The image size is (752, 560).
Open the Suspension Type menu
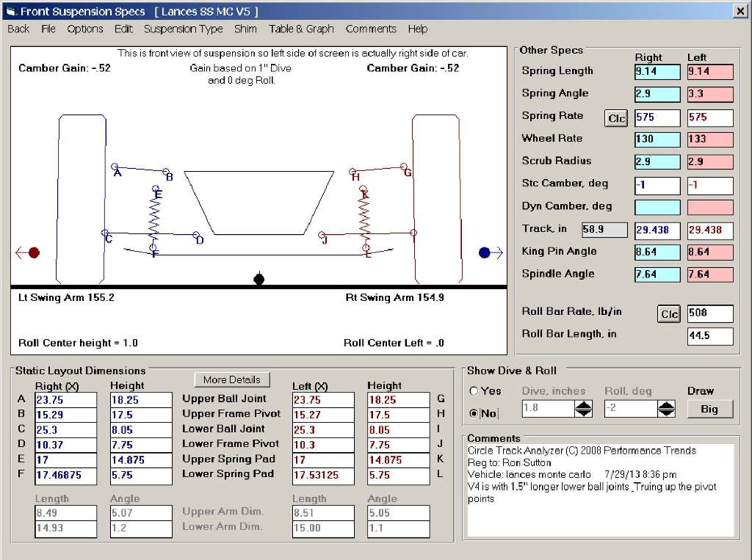pyautogui.click(x=183, y=29)
